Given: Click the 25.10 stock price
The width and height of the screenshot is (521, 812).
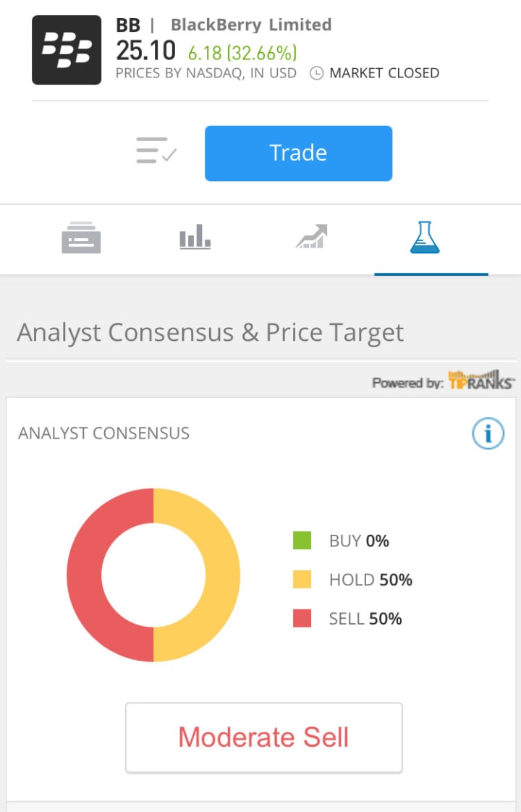Looking at the screenshot, I should tap(145, 51).
